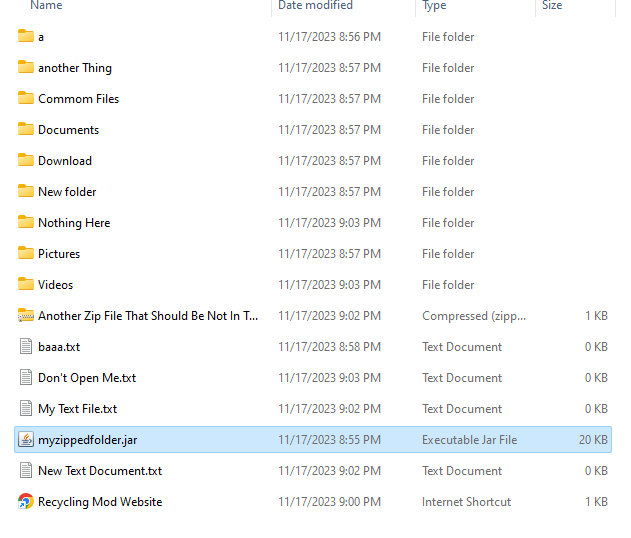Click the zipped folder icon of Another Zip File

point(26,316)
